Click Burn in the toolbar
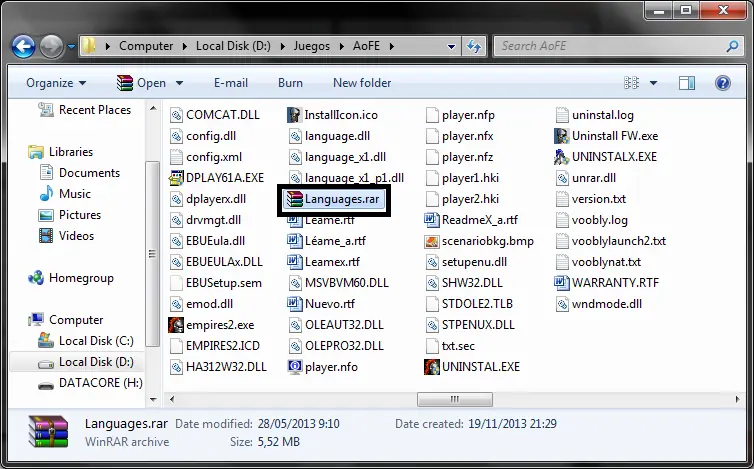The image size is (754, 469). (290, 83)
